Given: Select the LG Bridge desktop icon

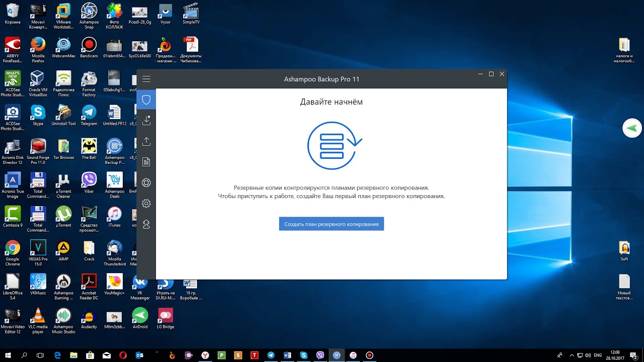Looking at the screenshot, I should pos(166,318).
